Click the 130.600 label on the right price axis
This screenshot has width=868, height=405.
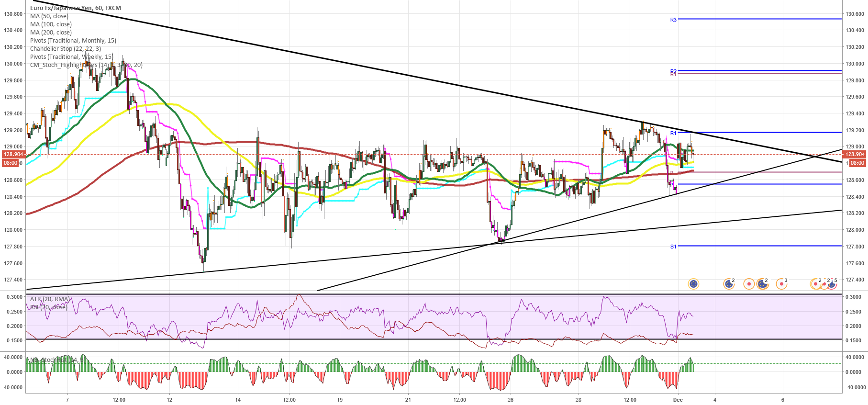pyautogui.click(x=855, y=14)
